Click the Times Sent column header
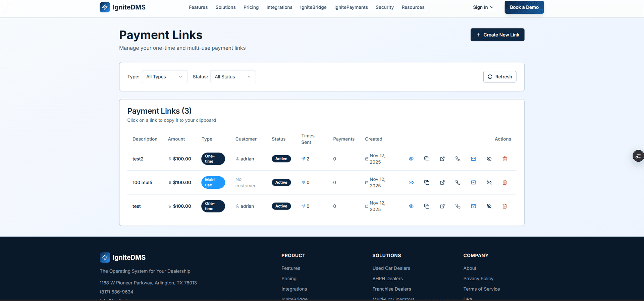Screen dimensions: 644x301 (308, 139)
